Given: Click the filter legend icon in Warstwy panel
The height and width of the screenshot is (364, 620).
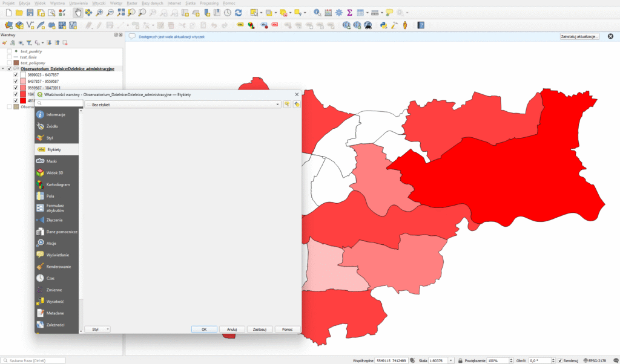Looking at the screenshot, I should [28, 43].
